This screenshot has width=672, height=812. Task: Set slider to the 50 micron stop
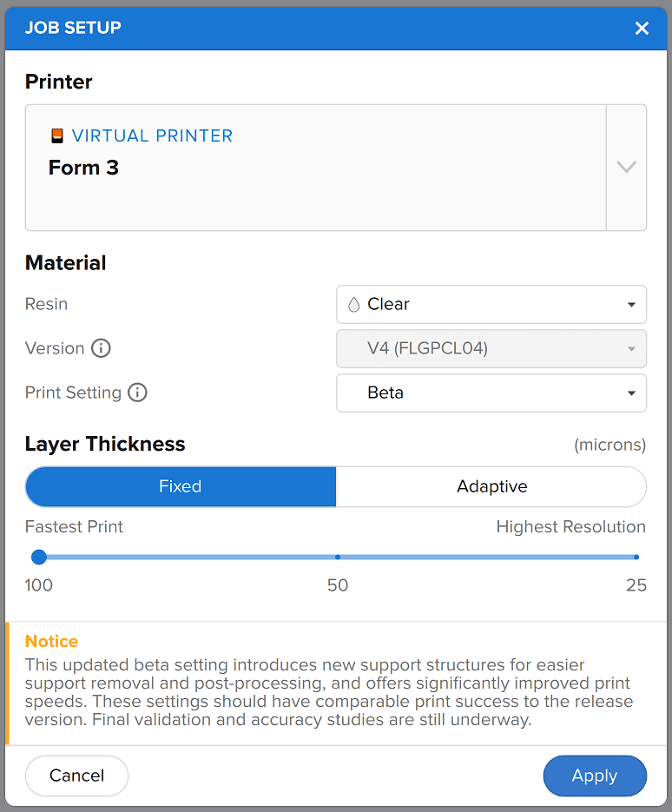(x=338, y=557)
